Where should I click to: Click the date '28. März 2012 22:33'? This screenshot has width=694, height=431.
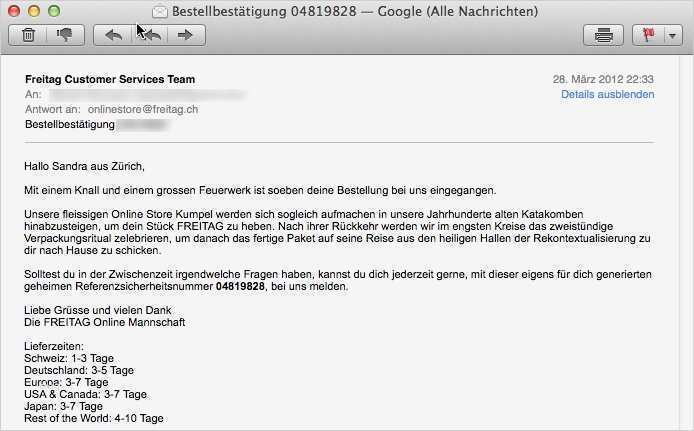pos(603,79)
